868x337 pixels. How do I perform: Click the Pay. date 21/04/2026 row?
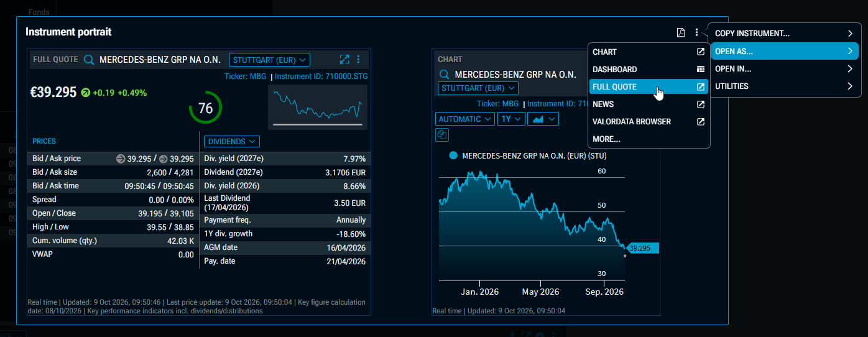(x=285, y=261)
